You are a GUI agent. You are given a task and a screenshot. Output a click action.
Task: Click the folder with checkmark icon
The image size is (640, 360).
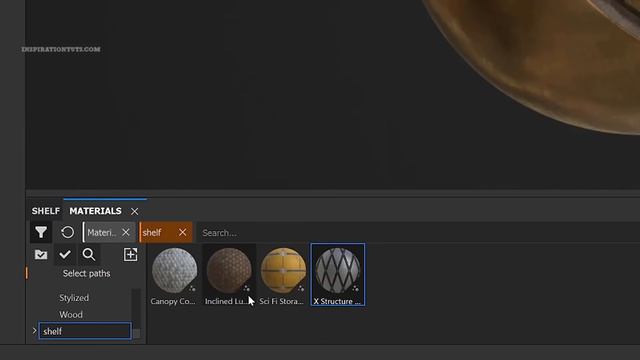click(x=41, y=255)
